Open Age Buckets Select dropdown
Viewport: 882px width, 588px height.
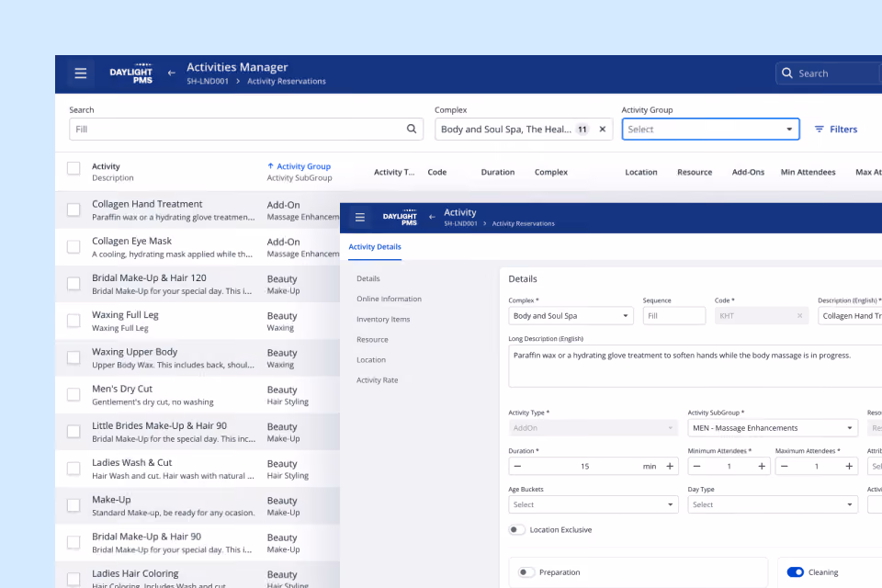pyautogui.click(x=593, y=504)
